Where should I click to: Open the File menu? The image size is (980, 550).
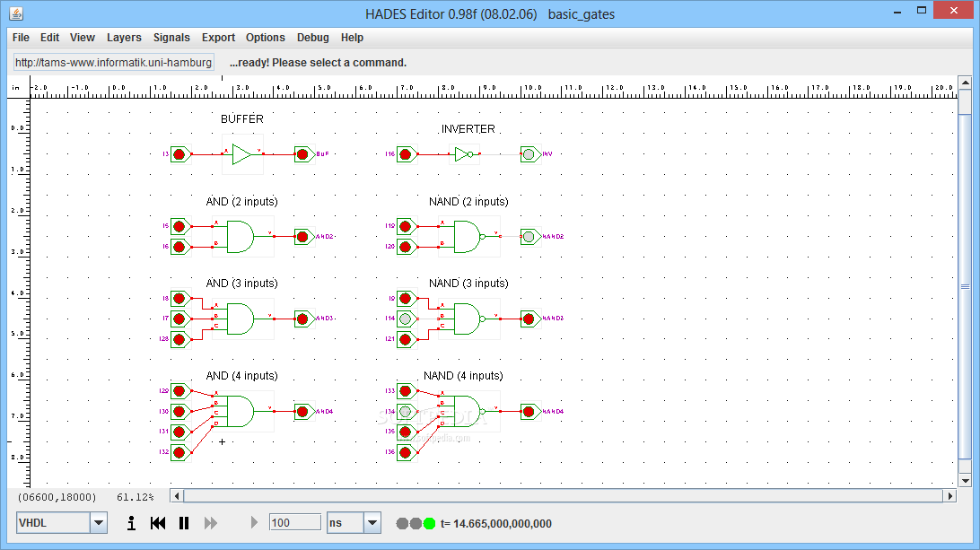[21, 38]
